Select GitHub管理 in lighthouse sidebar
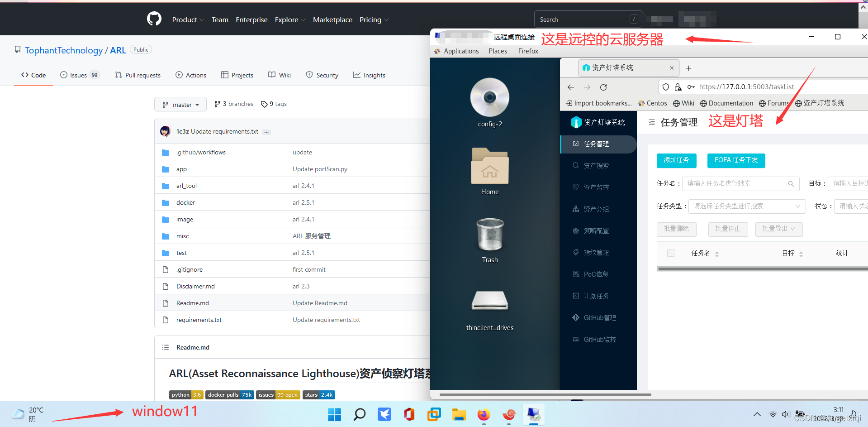The width and height of the screenshot is (868, 427). click(x=598, y=318)
